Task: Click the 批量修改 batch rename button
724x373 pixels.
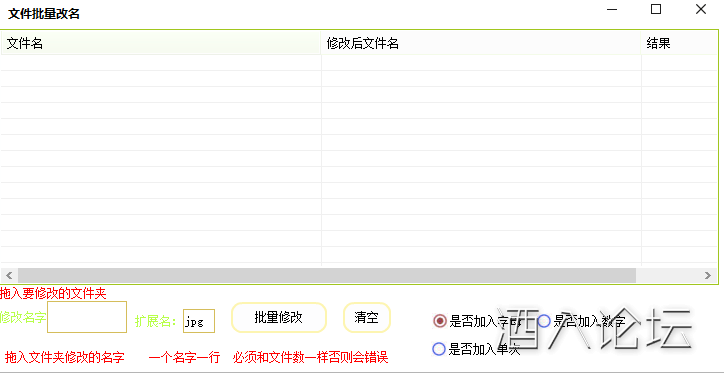Action: 278,318
